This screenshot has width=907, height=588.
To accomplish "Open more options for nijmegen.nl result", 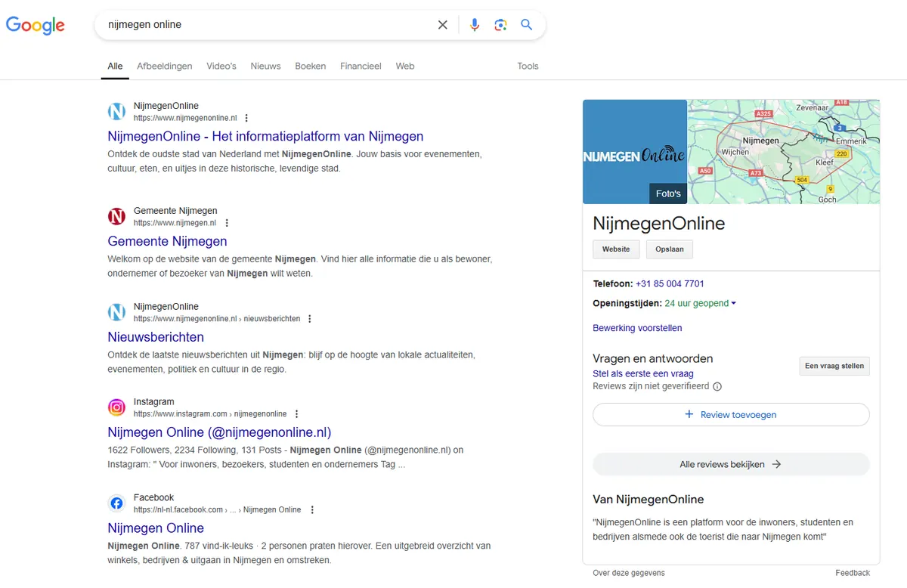I will pyautogui.click(x=227, y=223).
